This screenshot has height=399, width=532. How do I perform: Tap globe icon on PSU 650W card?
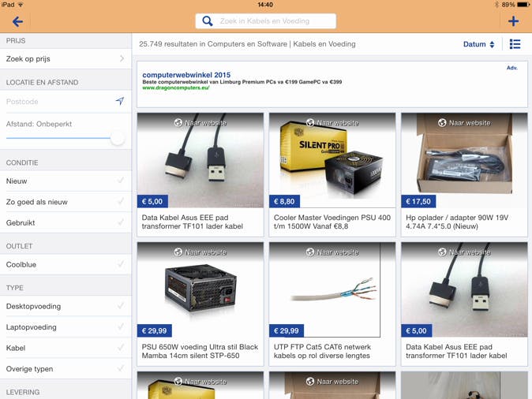pyautogui.click(x=178, y=252)
